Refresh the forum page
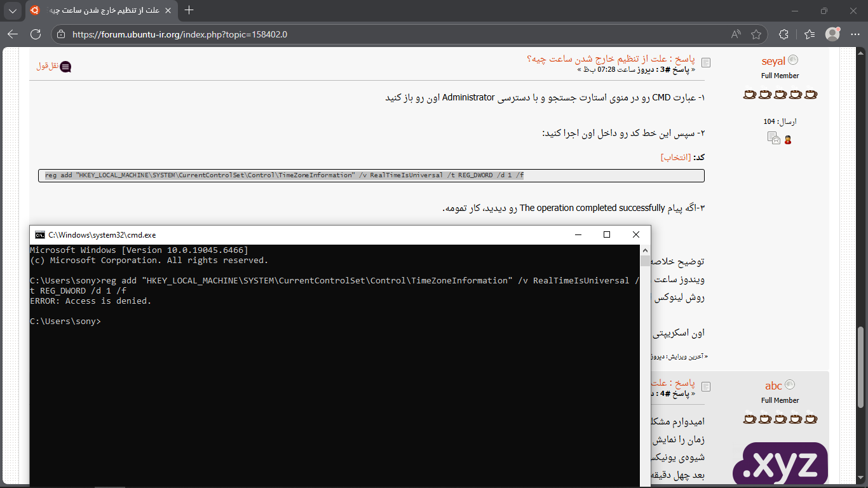This screenshot has width=868, height=488. [x=36, y=34]
